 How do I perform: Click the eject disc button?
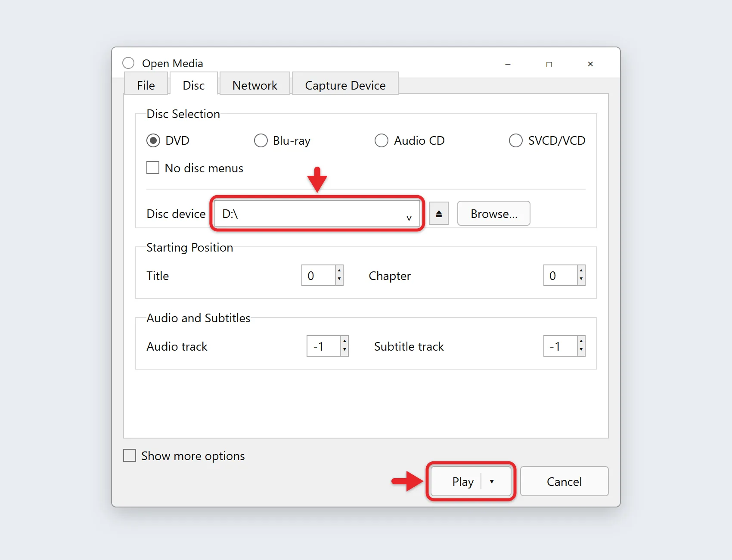click(439, 213)
